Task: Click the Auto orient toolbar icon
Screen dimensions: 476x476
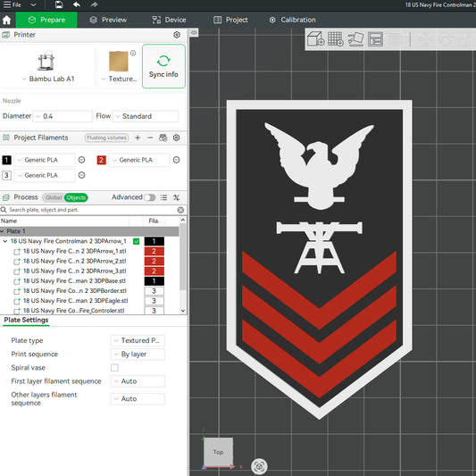Action: [x=355, y=39]
